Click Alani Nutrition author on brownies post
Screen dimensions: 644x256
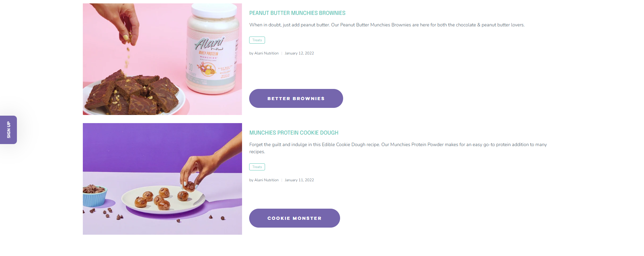click(x=266, y=53)
